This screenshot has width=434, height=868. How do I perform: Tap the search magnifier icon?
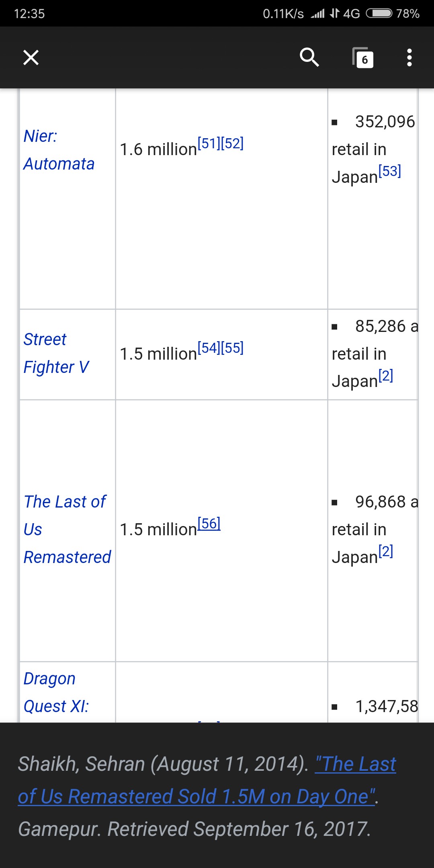coord(309,57)
